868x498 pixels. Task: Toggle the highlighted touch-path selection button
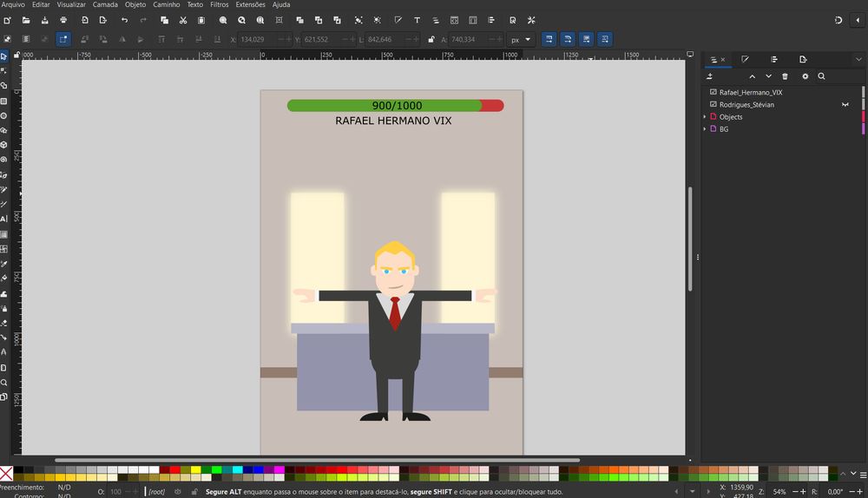(63, 39)
